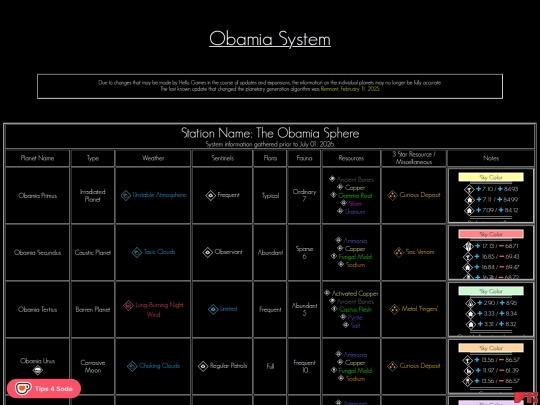Viewport: 540px width, 405px height.
Task: Click the icon next to +16.85 / -69.43
Action: [x=468, y=257]
